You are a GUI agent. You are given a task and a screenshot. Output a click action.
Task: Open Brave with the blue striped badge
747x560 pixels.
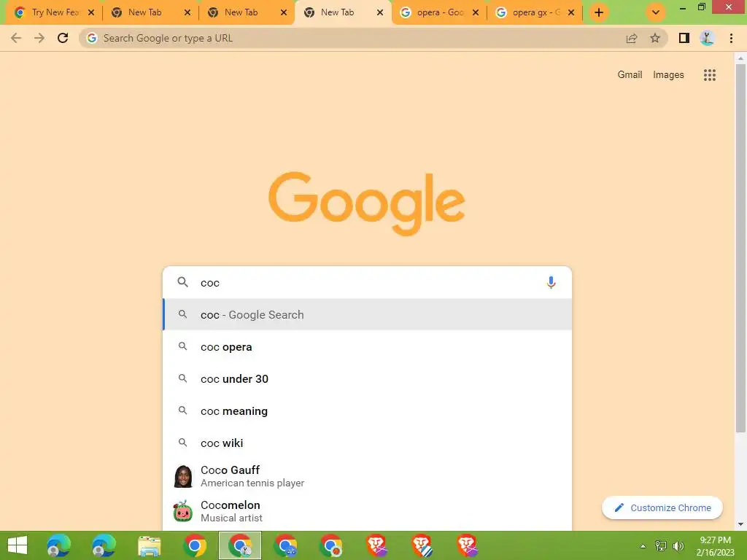[x=422, y=545]
